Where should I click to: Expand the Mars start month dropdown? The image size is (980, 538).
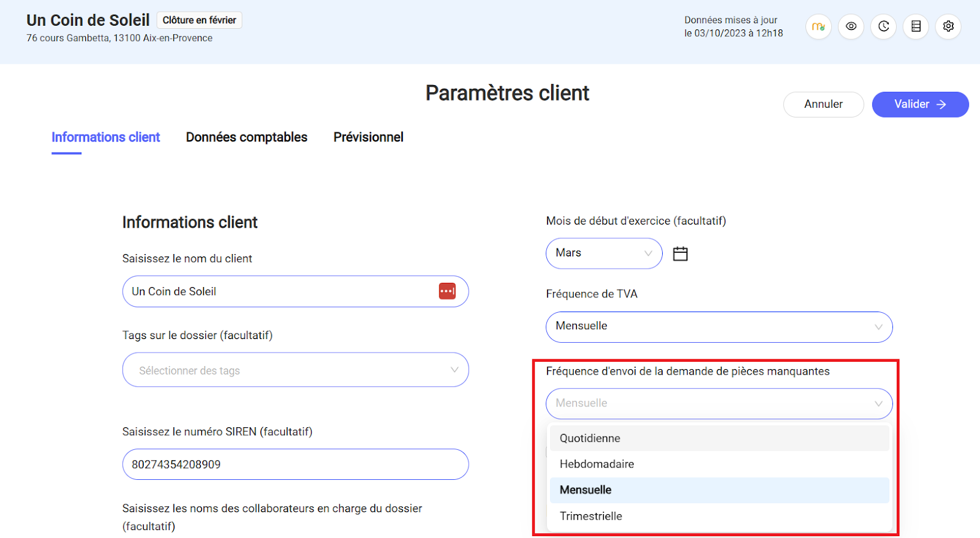tap(603, 253)
